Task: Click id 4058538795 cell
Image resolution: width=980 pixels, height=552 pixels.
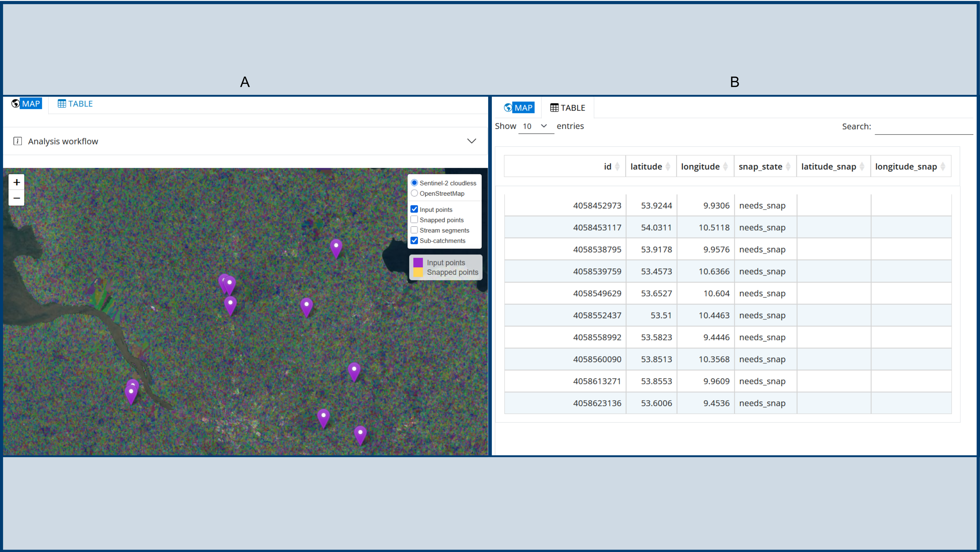Action: [565, 250]
